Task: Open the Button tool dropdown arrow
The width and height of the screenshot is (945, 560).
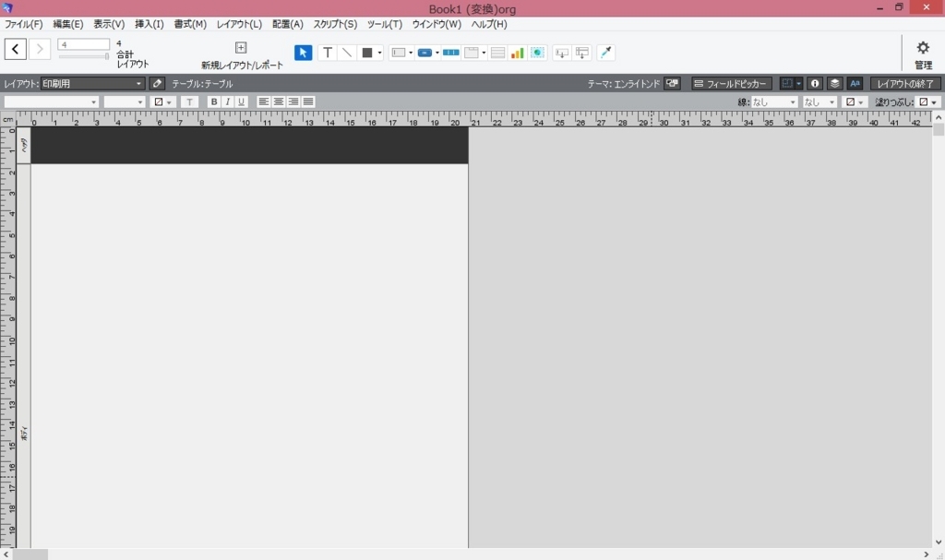Action: coord(437,53)
